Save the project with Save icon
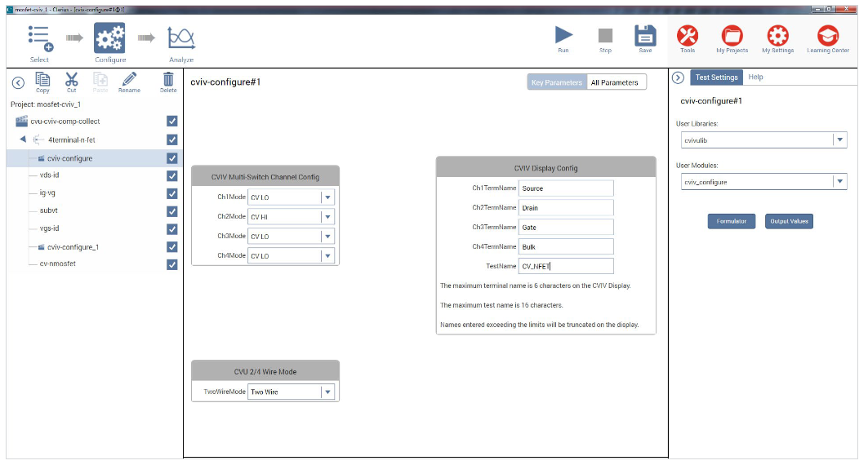 click(645, 35)
